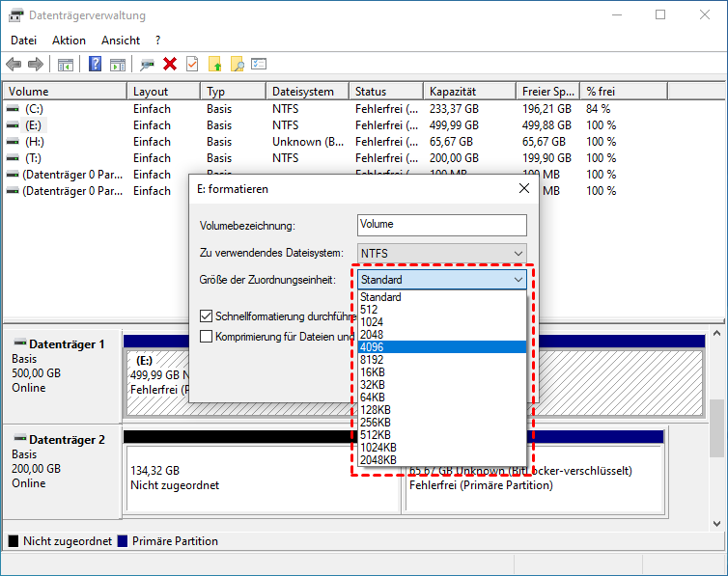This screenshot has height=576, width=728.
Task: Click the magnifier search toolbar icon
Action: (238, 64)
